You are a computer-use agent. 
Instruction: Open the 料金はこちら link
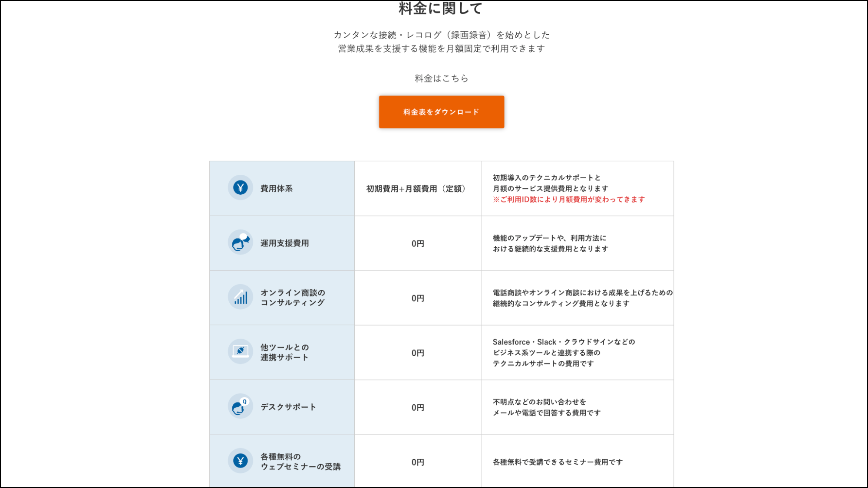point(441,78)
